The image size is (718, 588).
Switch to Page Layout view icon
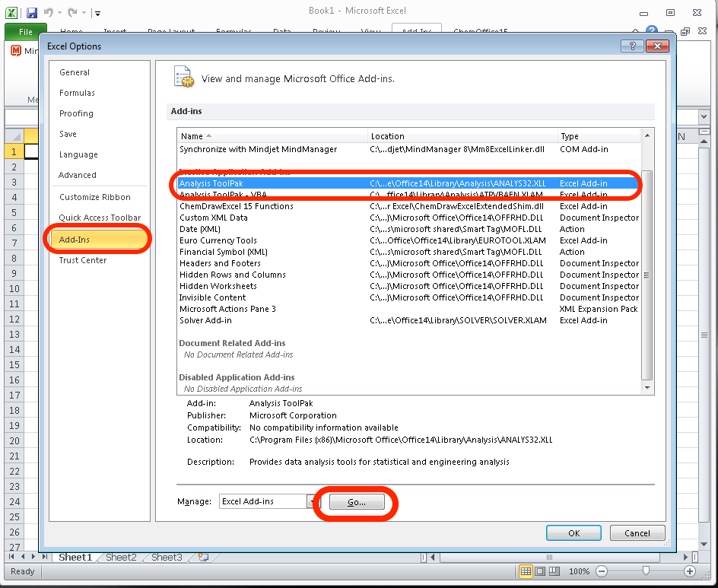click(x=539, y=571)
